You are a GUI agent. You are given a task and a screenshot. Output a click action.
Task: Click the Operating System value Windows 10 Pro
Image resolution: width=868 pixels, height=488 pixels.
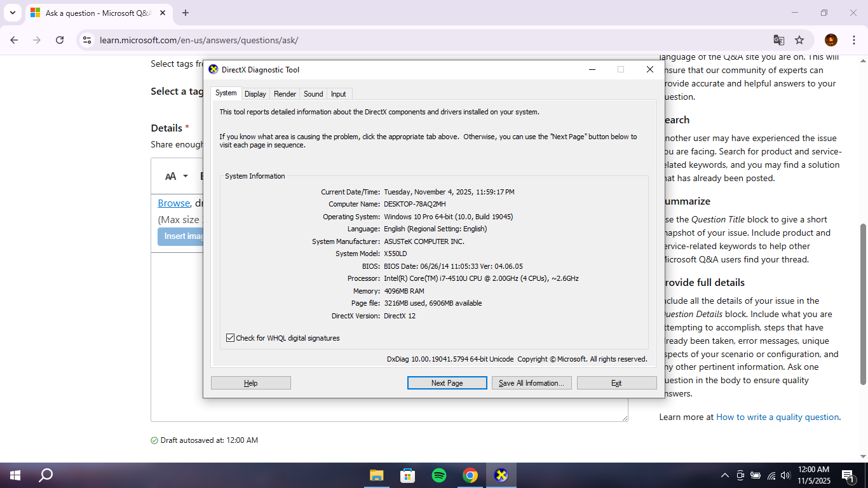tap(449, 217)
